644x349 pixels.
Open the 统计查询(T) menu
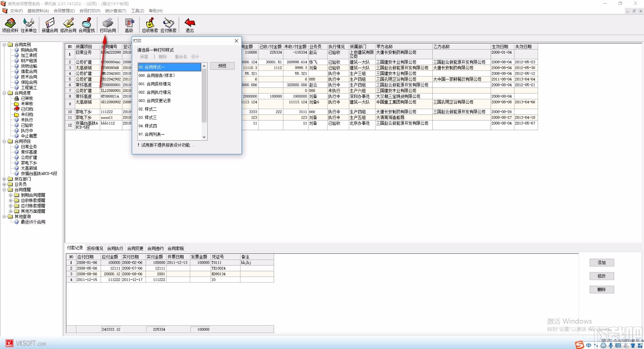point(116,11)
